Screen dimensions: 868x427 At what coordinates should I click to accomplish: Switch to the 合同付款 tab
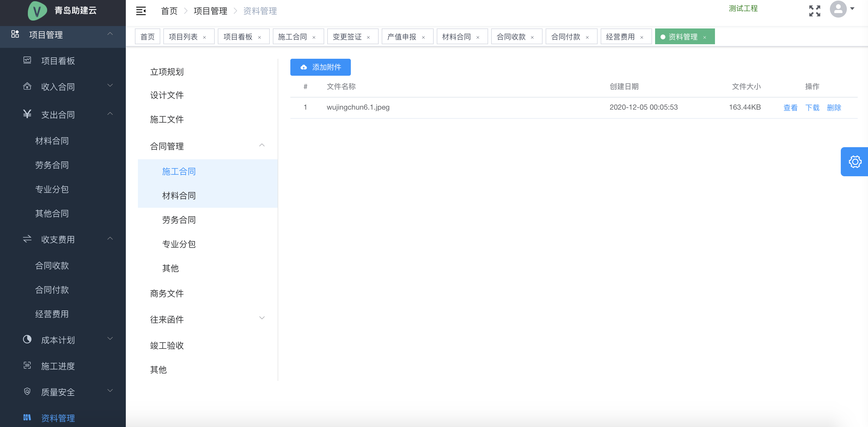tap(566, 37)
